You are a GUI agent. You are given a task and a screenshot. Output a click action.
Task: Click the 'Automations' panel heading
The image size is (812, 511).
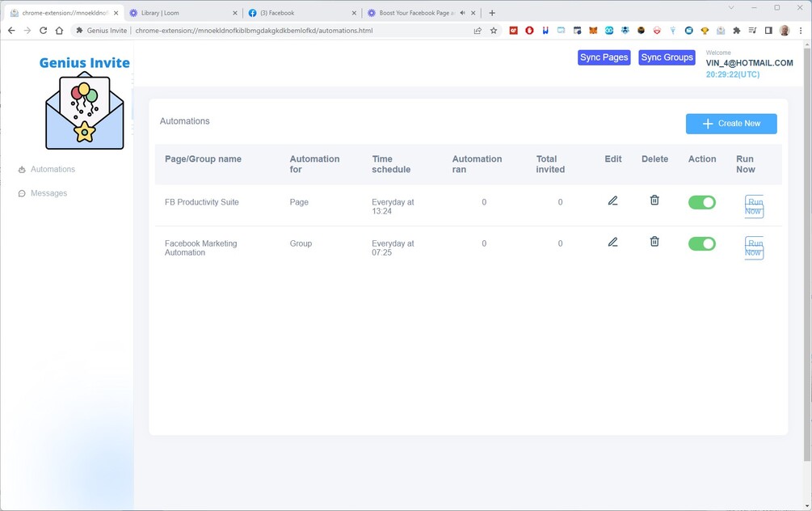(185, 121)
